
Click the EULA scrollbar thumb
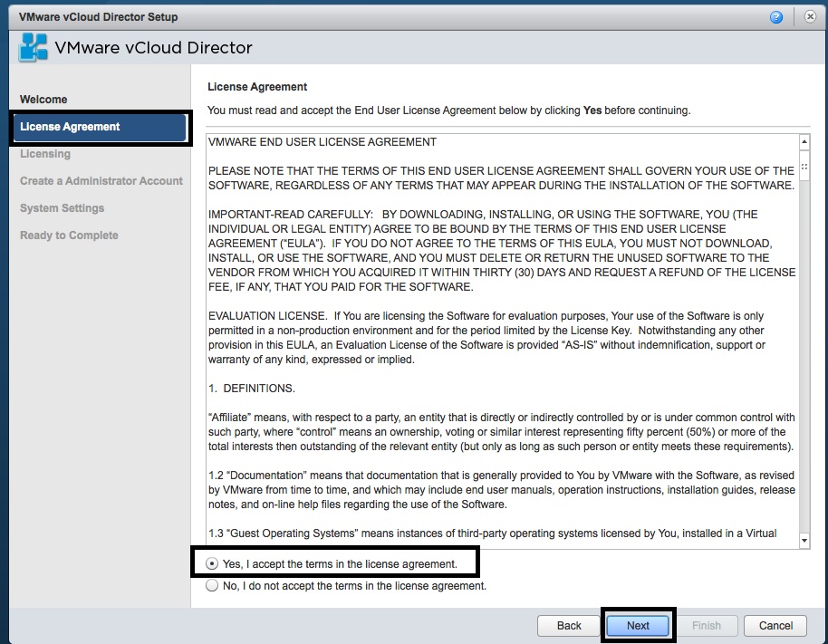pos(804,168)
